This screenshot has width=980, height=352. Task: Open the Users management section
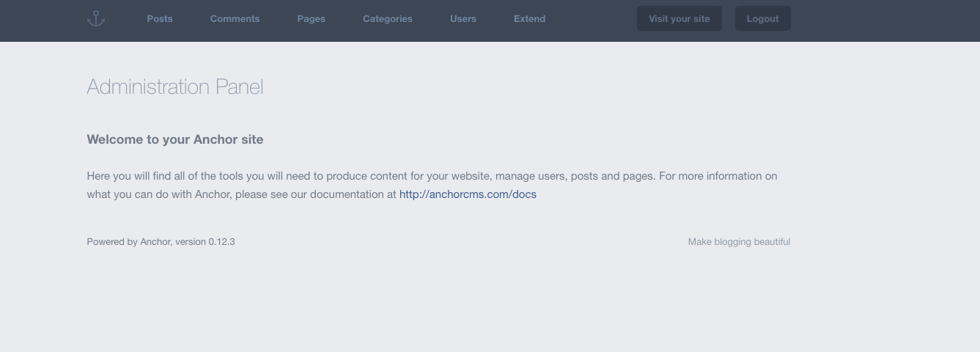pyautogui.click(x=463, y=19)
